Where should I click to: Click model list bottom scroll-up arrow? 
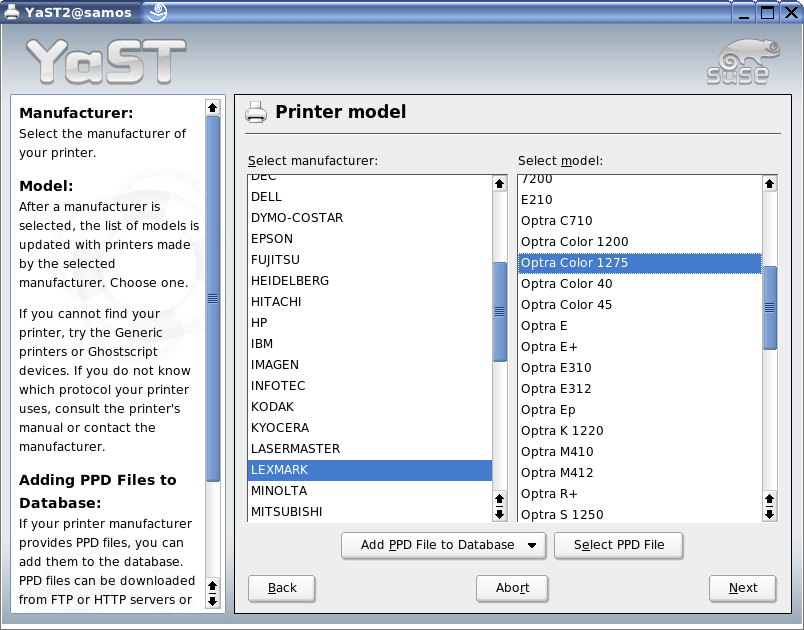pyautogui.click(x=769, y=499)
